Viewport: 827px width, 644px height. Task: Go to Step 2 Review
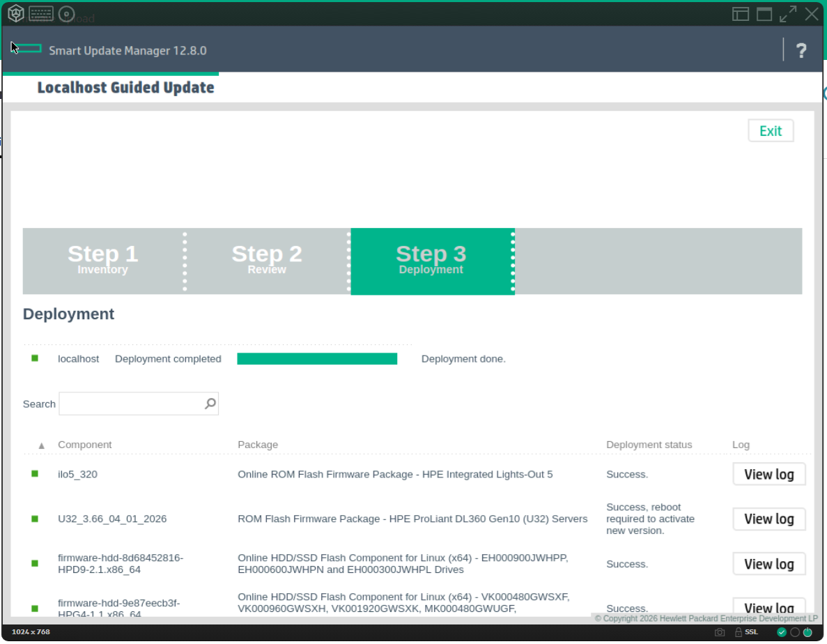tap(267, 261)
